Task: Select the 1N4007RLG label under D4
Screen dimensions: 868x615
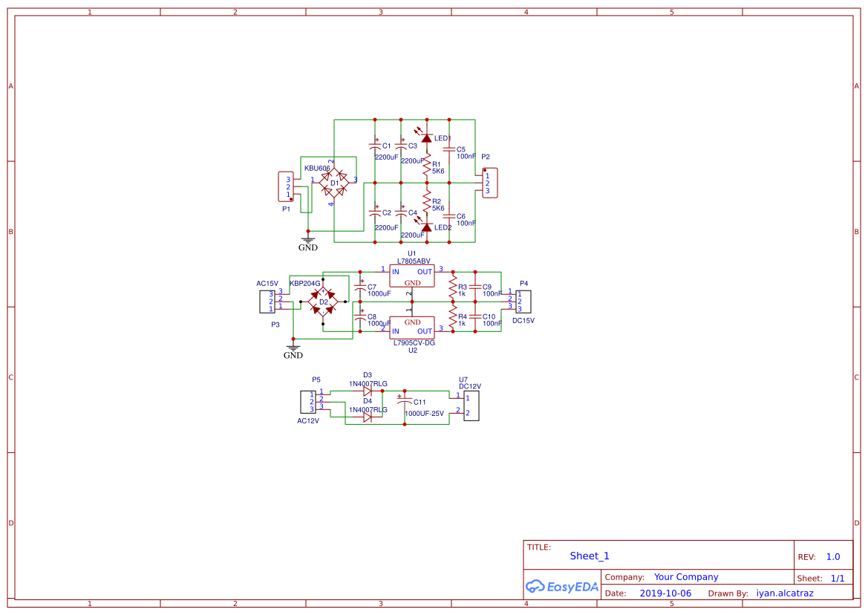Action: pyautogui.click(x=368, y=410)
